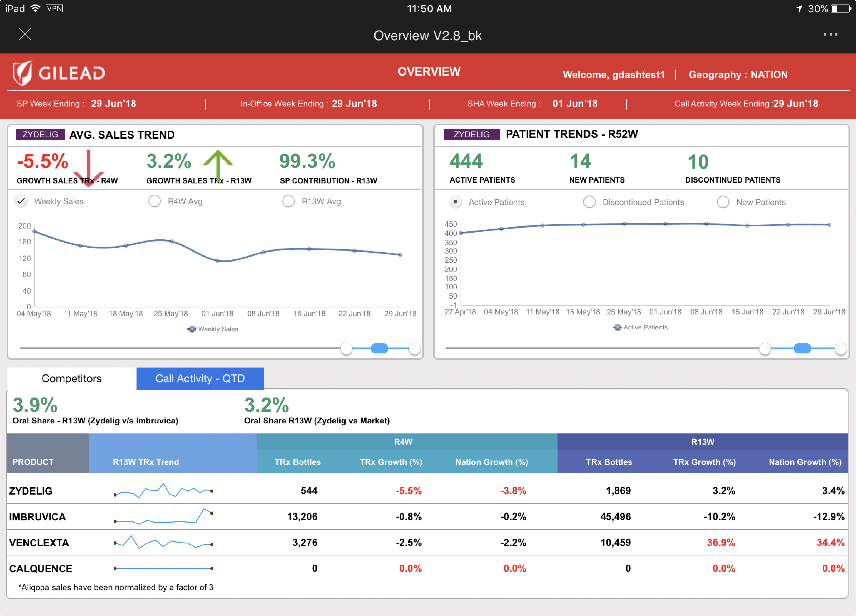Click the IMBRUVICA R13W TRx sparkline
Screen dimensions: 856x616
[x=163, y=516]
